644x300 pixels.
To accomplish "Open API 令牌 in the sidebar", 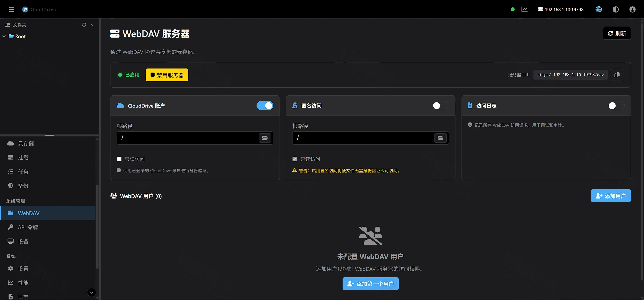I will [x=48, y=227].
